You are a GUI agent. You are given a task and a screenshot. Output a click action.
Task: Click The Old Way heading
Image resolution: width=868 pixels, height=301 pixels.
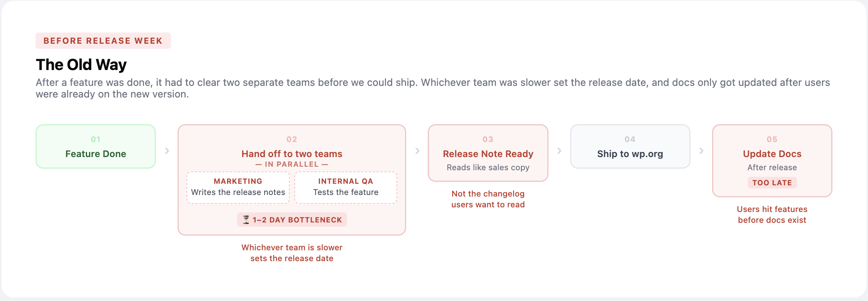click(x=81, y=65)
